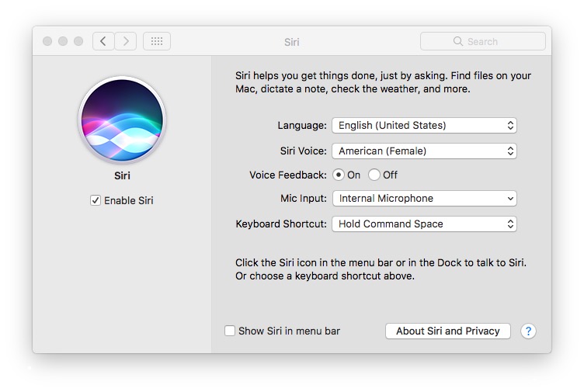Enable Show Siri in menu bar
584x392 pixels.
(x=230, y=331)
